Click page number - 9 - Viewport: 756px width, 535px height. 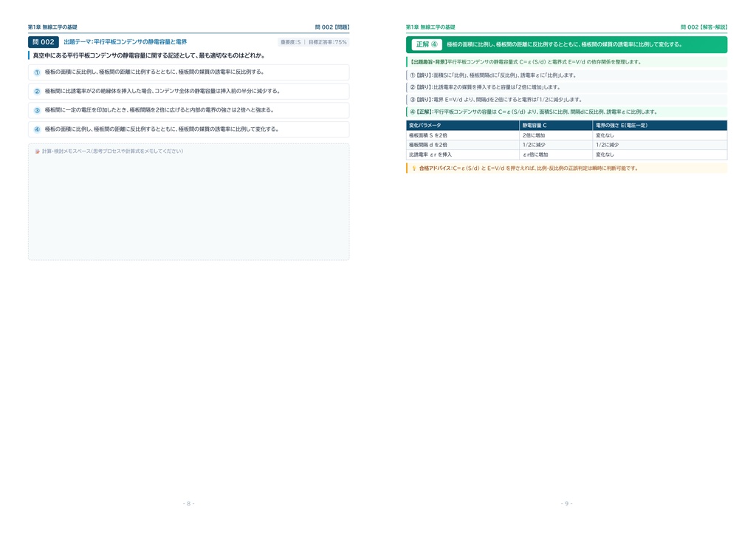(x=566, y=504)
